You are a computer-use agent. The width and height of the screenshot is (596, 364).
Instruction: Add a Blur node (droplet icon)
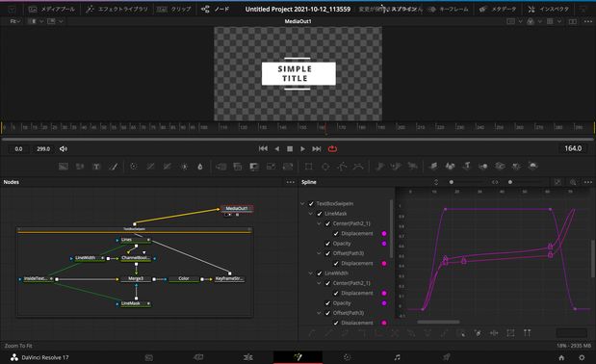point(200,166)
